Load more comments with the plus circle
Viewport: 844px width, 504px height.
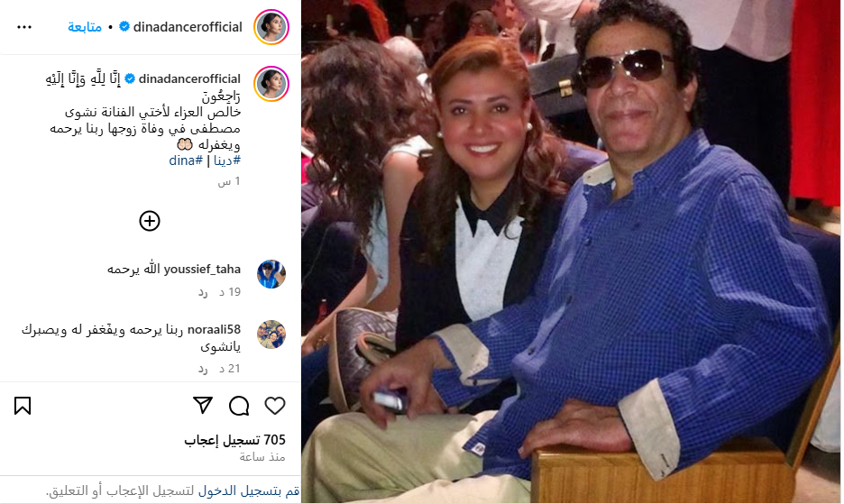click(150, 221)
